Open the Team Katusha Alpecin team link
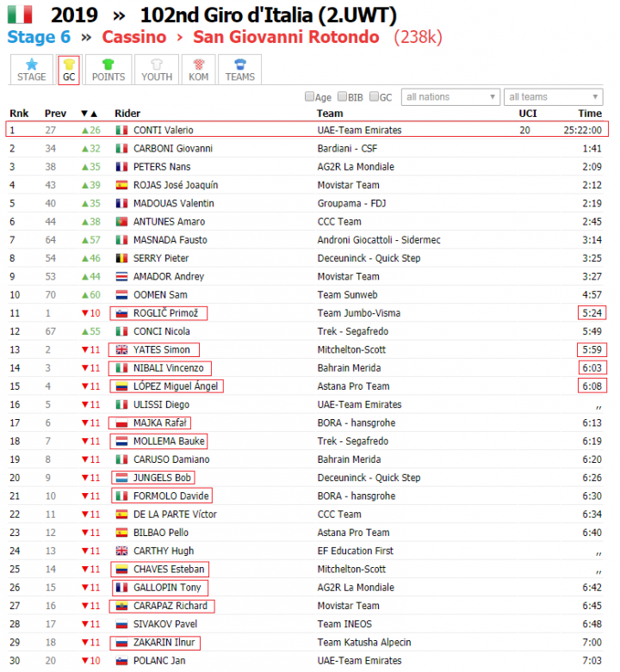The image size is (620, 672). 364,643
